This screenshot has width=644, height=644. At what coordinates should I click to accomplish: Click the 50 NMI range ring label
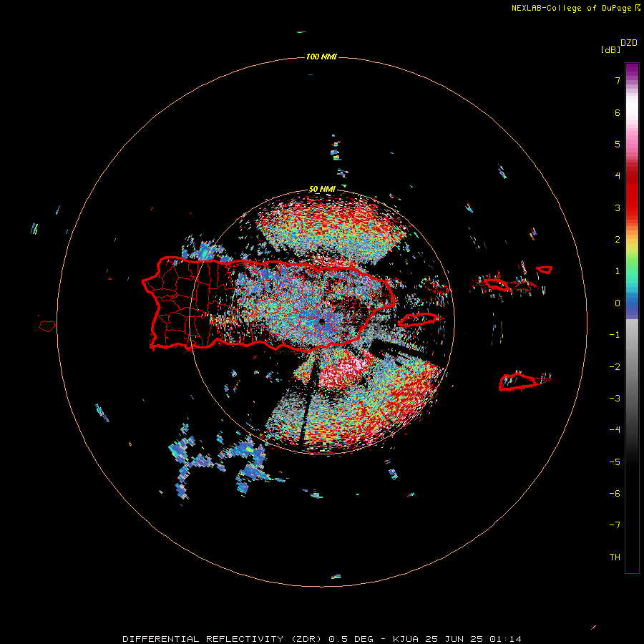click(322, 190)
